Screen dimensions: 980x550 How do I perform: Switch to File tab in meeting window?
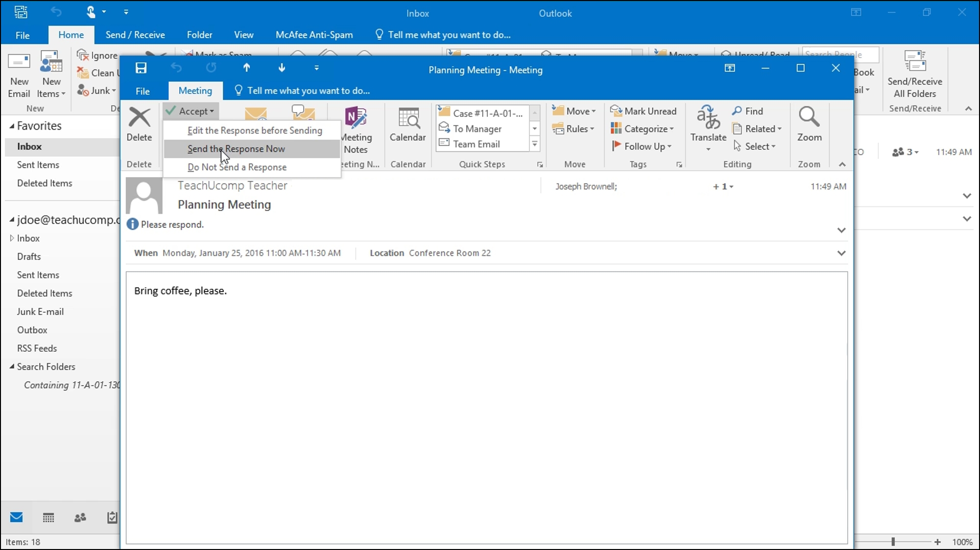(142, 90)
